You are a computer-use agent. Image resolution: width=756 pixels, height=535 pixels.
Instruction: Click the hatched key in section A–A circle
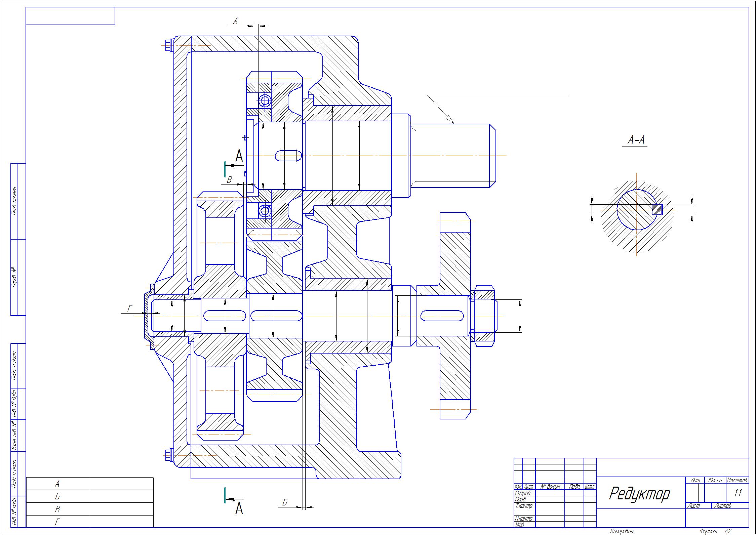[x=657, y=209]
